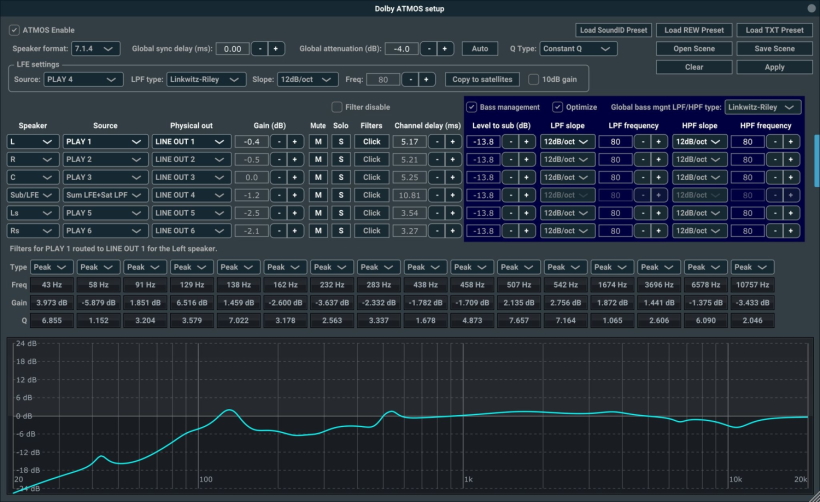Click the vertical scrollbar thumb
This screenshot has width=820, height=502.
[x=817, y=161]
